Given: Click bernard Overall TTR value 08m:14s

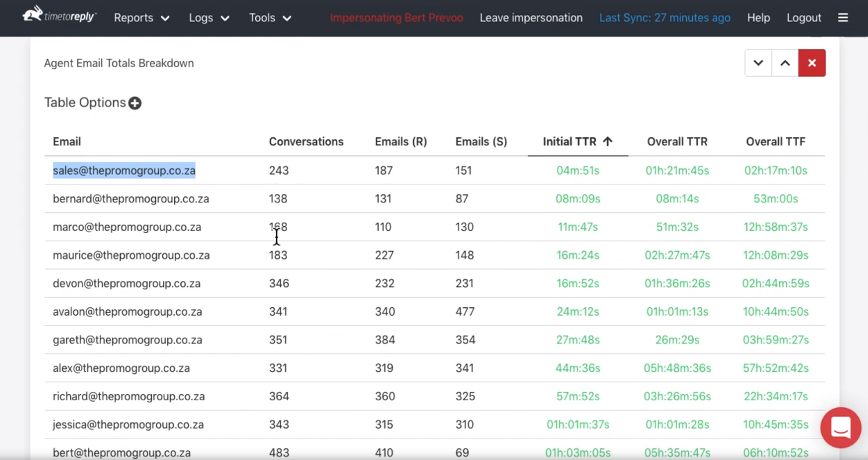Looking at the screenshot, I should (677, 199).
